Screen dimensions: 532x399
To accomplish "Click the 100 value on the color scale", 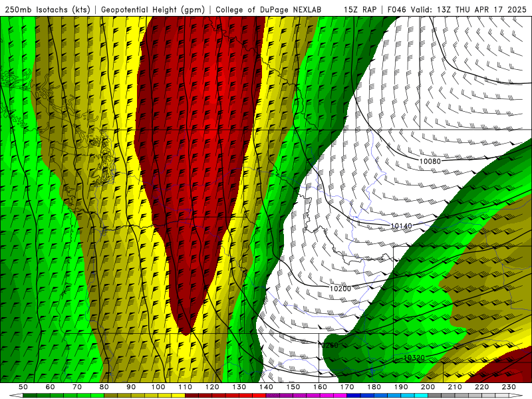I will [158, 387].
